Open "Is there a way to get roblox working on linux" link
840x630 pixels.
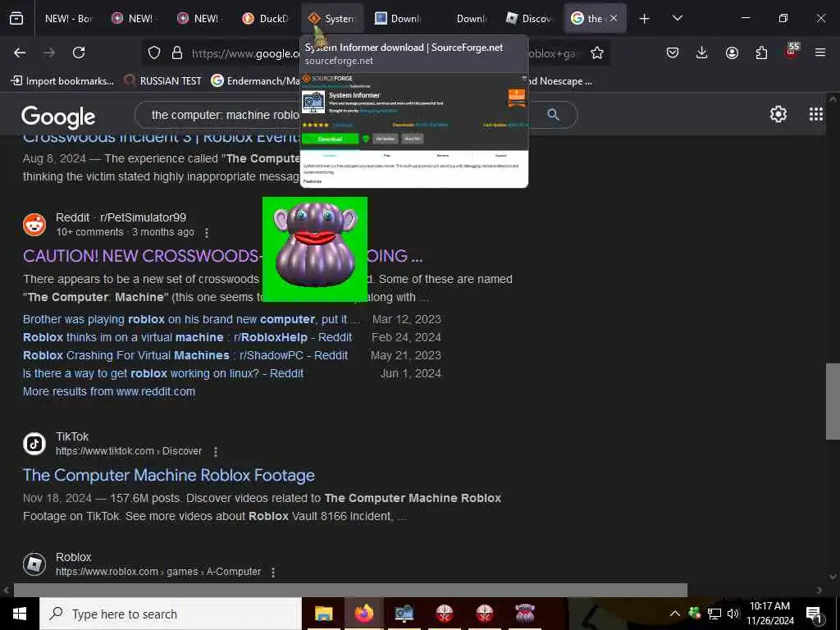[163, 373]
